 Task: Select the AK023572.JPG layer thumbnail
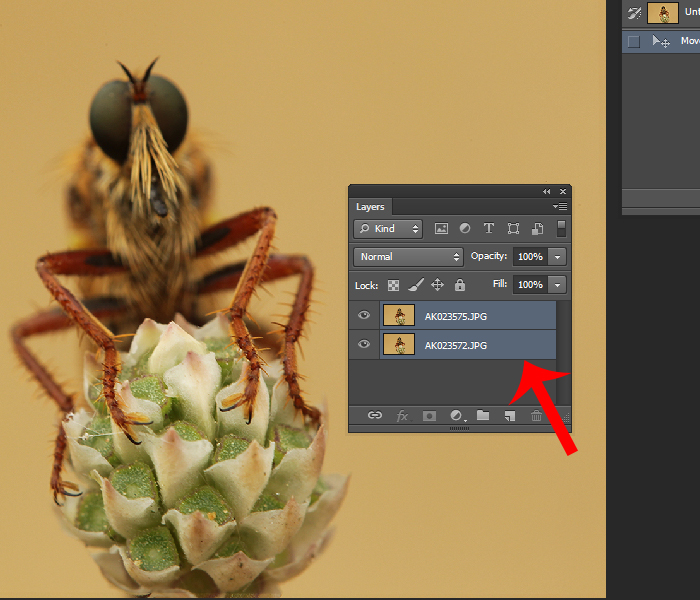(400, 345)
